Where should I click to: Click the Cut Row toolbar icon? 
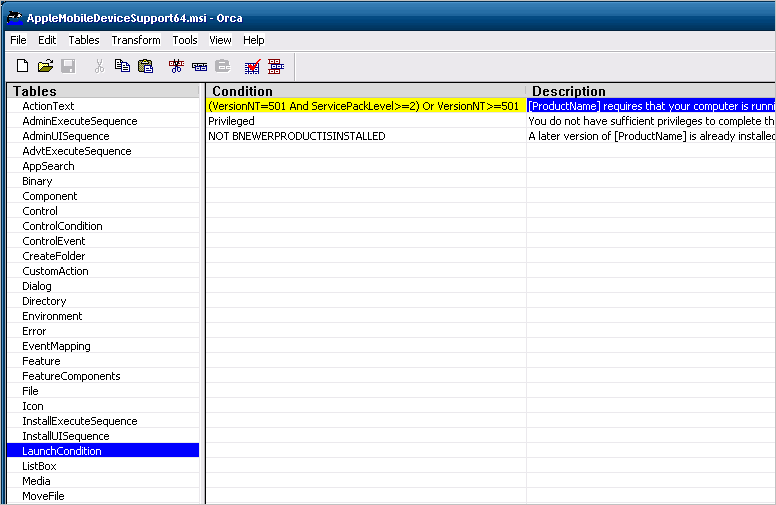pos(176,66)
